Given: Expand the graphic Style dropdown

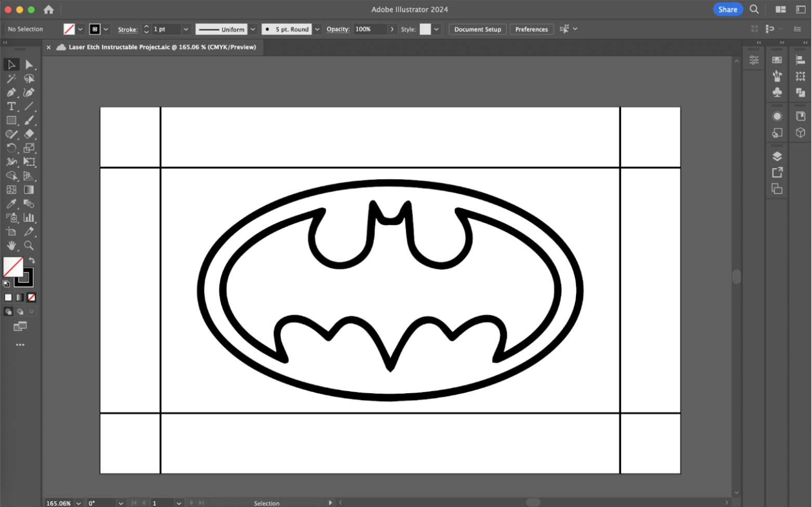Looking at the screenshot, I should click(437, 30).
